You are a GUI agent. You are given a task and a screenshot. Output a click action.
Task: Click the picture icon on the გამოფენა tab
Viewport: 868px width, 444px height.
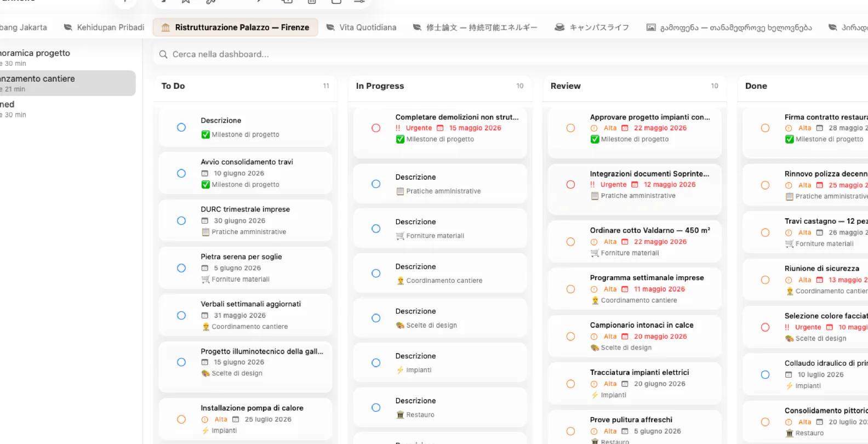[651, 27]
